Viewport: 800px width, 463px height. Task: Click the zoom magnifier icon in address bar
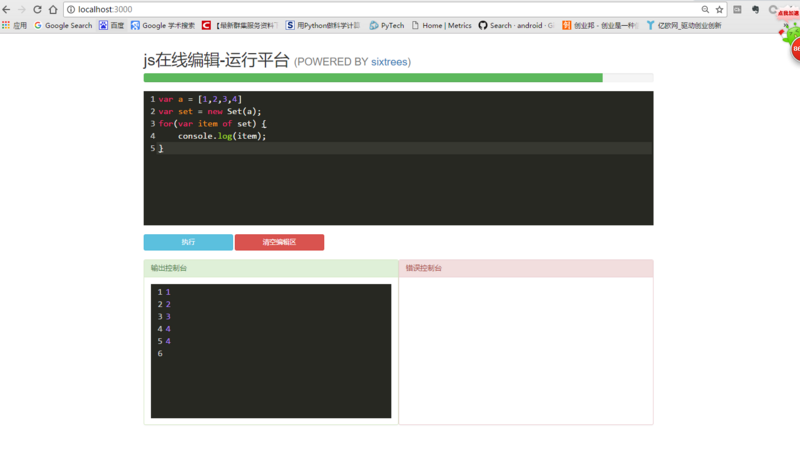click(705, 9)
